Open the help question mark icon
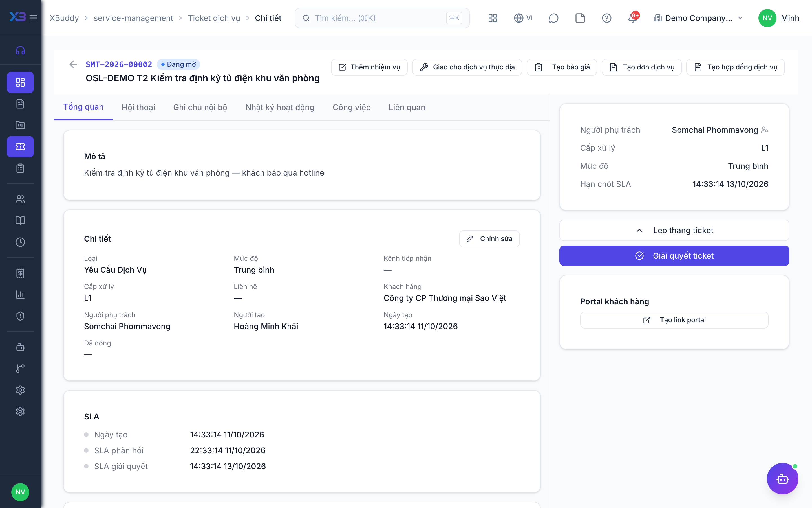812x508 pixels. coord(606,18)
